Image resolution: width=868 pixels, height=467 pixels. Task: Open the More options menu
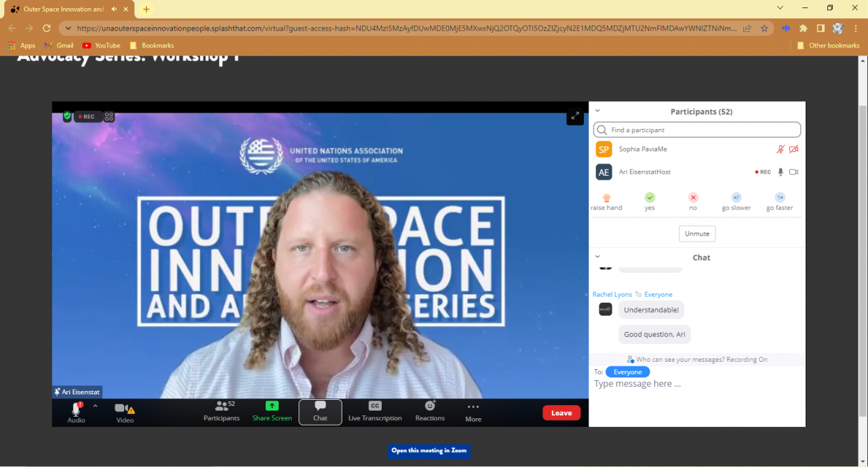473,412
